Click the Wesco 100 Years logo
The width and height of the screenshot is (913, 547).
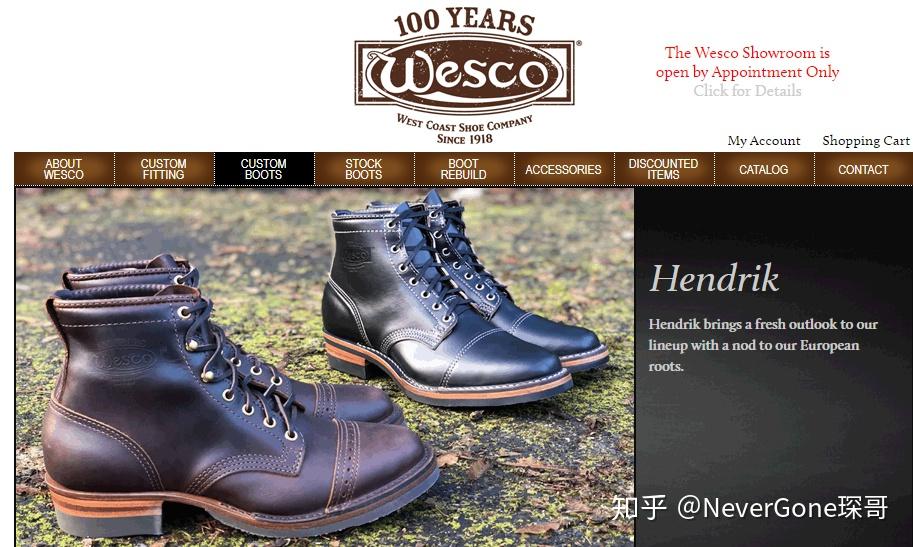[465, 76]
